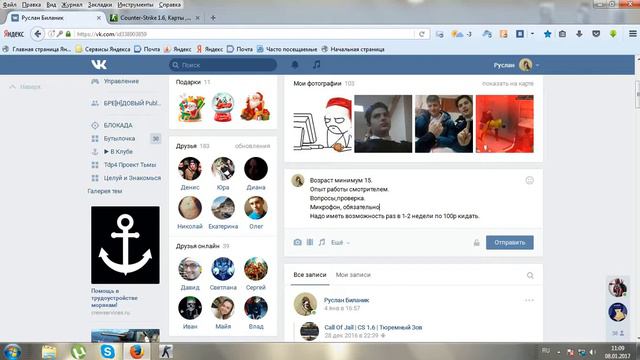
Task: Open a new browser tab
Action: click(x=213, y=18)
